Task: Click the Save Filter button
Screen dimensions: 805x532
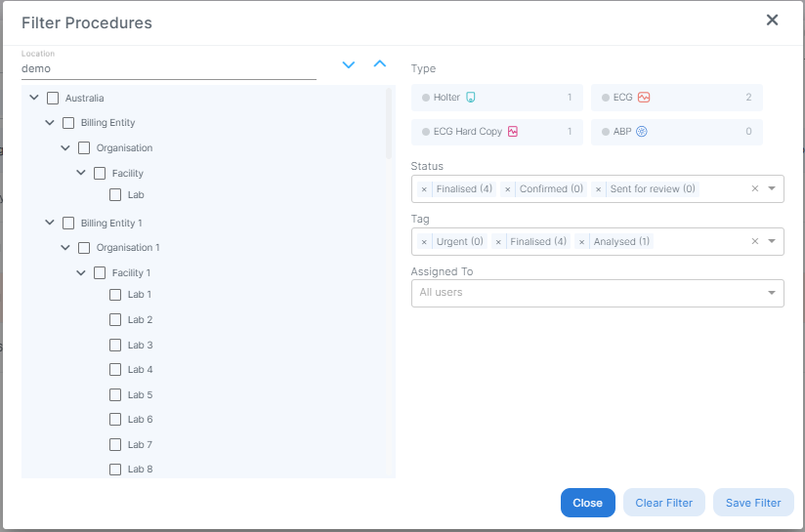Action: click(753, 503)
